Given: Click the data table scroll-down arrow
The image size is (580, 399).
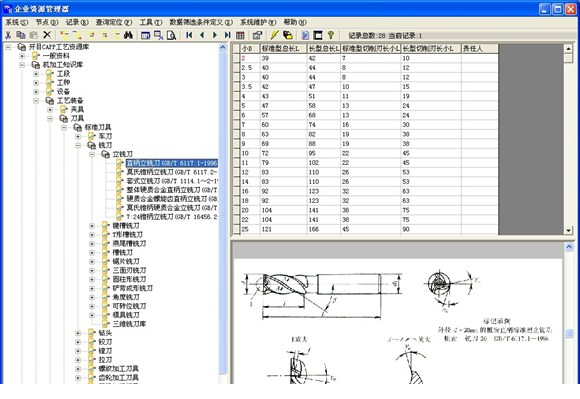Looking at the screenshot, I should point(569,230).
